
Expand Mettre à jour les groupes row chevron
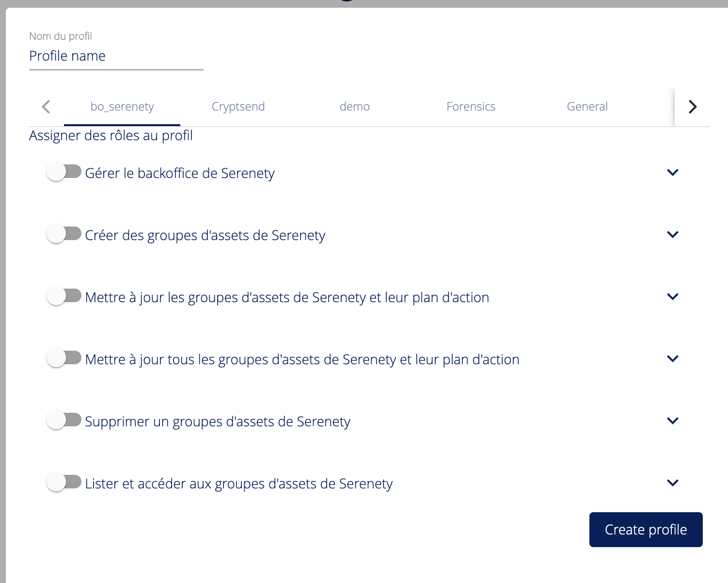tap(672, 296)
